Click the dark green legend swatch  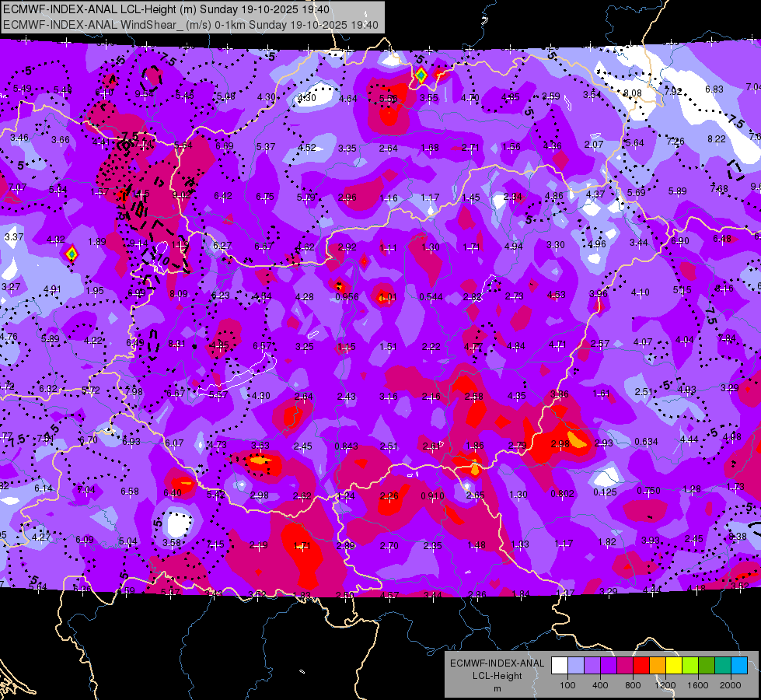707,666
